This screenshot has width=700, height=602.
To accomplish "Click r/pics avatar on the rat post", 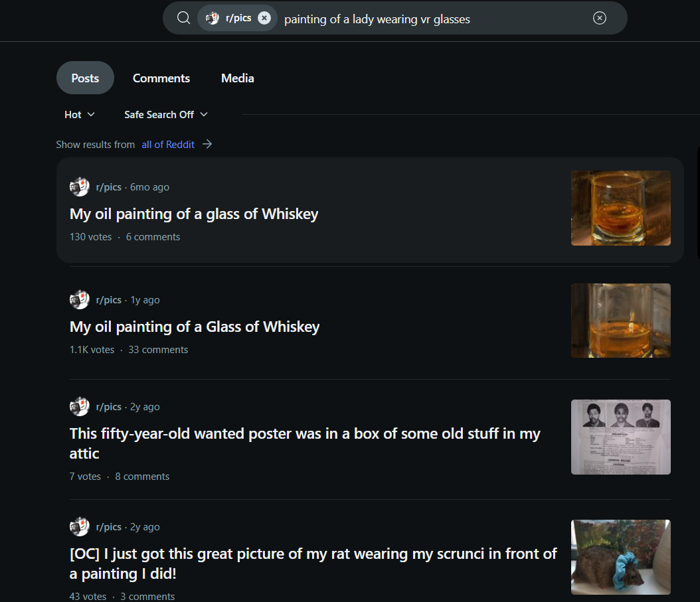I will pyautogui.click(x=80, y=527).
